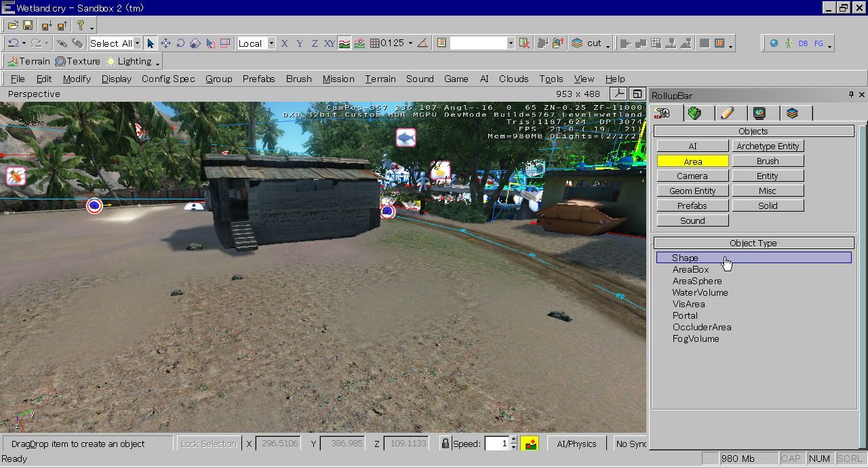Image resolution: width=868 pixels, height=468 pixels.
Task: Toggle the speed lock icon
Action: pyautogui.click(x=445, y=444)
